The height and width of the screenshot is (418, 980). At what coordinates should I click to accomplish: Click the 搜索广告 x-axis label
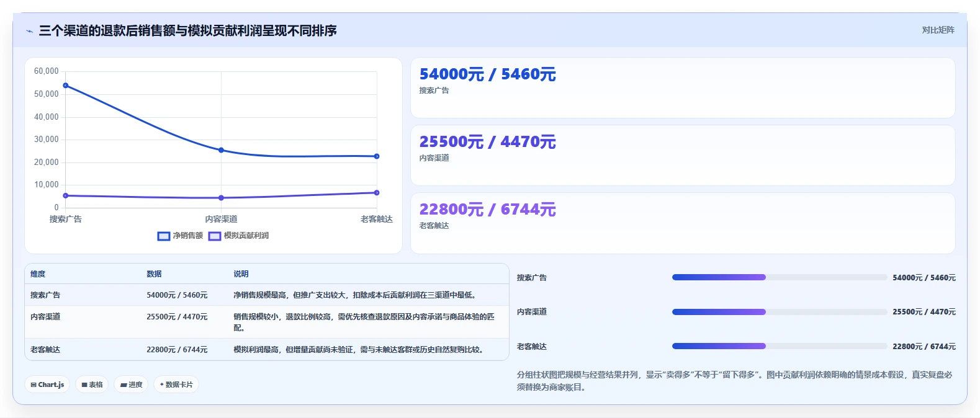66,219
